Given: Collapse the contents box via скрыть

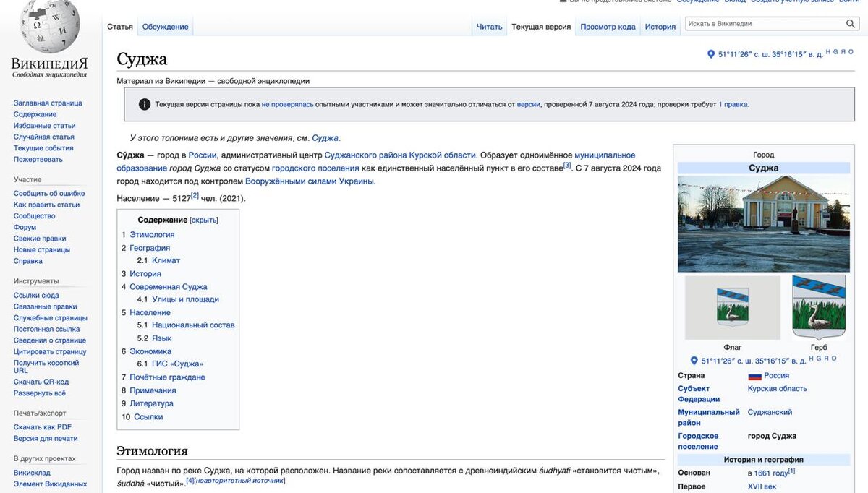Looking at the screenshot, I should coord(203,220).
